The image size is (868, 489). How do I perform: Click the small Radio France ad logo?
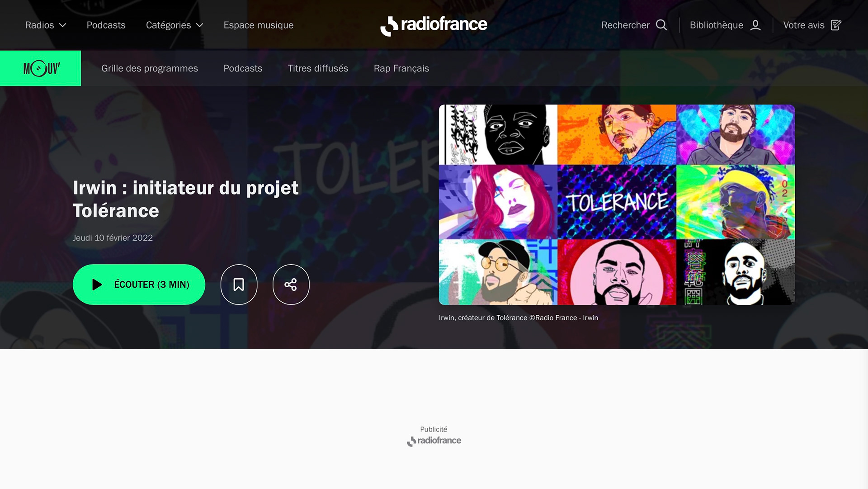coord(434,441)
